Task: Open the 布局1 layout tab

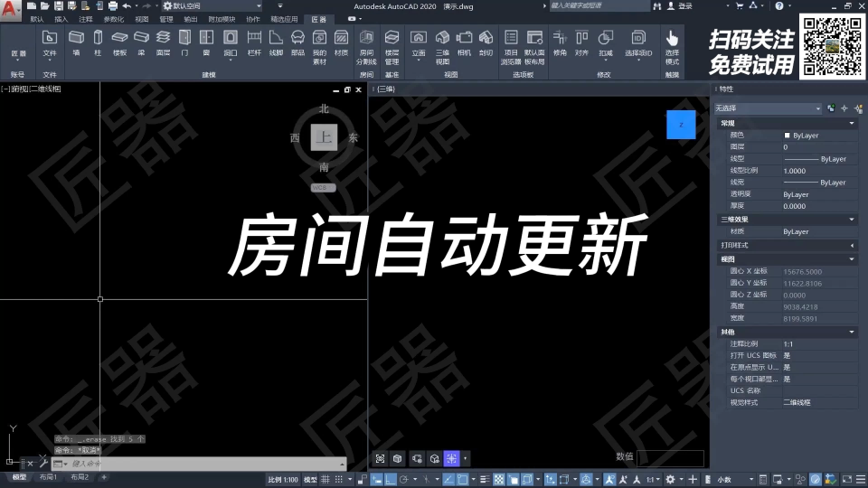Action: pos(48,477)
